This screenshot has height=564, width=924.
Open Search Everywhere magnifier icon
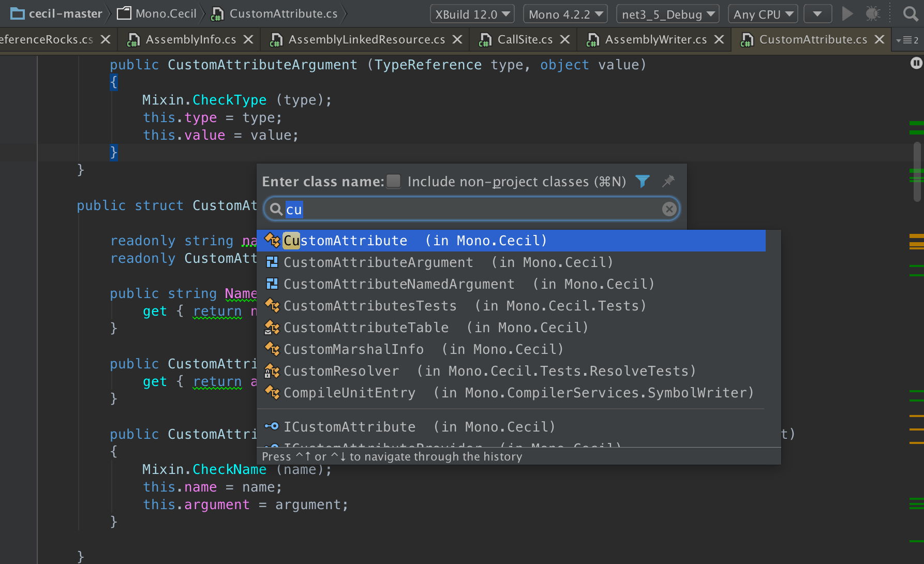(910, 14)
